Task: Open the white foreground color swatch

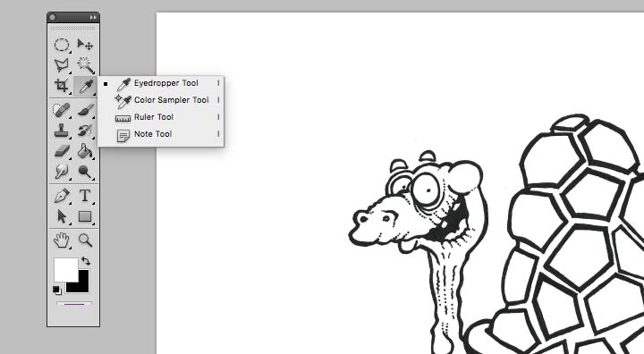Action: 65,270
